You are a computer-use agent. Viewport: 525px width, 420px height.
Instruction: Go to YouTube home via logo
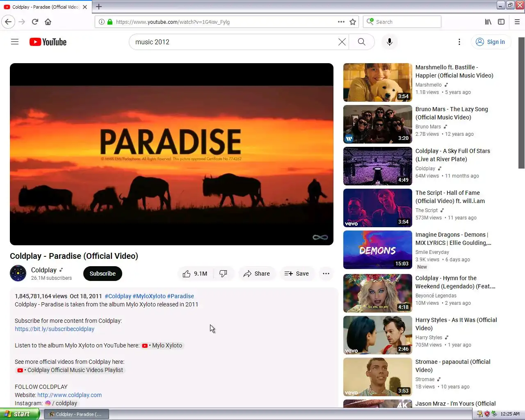coord(48,42)
